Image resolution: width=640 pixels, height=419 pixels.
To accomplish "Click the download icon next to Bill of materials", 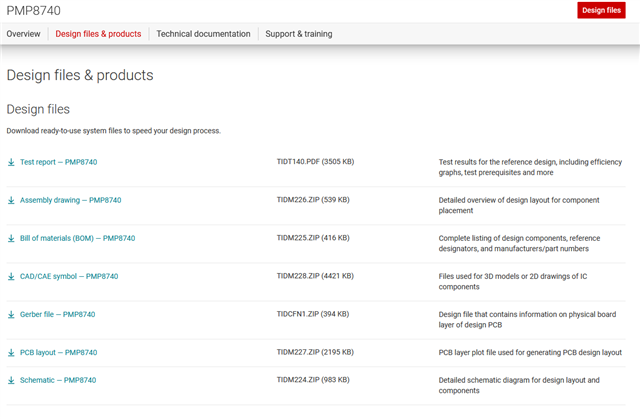I will pyautogui.click(x=11, y=238).
